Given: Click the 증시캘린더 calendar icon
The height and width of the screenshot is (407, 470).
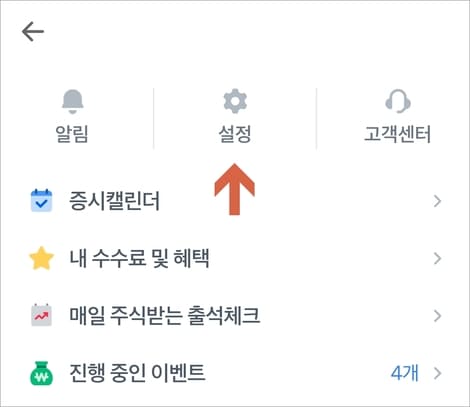Looking at the screenshot, I should coord(41,200).
